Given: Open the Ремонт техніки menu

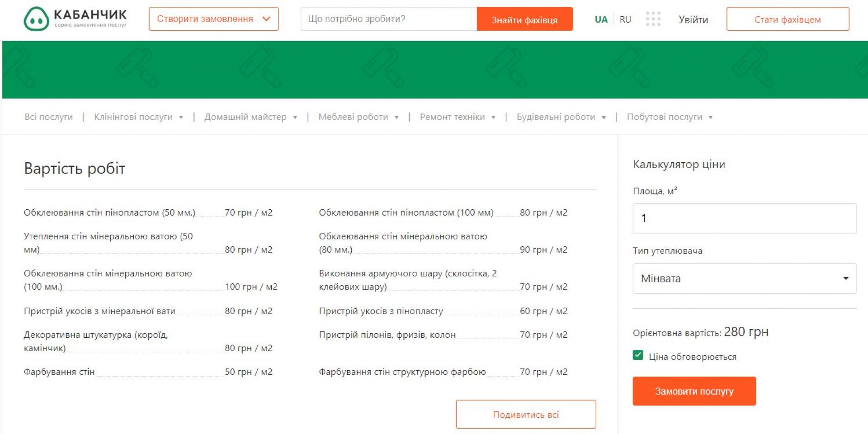Looking at the screenshot, I should pyautogui.click(x=457, y=117).
